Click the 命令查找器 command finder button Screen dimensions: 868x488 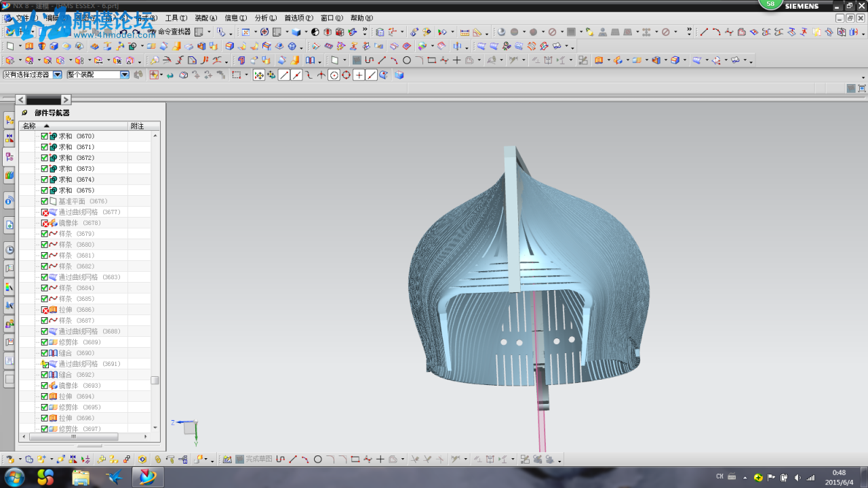[170, 32]
